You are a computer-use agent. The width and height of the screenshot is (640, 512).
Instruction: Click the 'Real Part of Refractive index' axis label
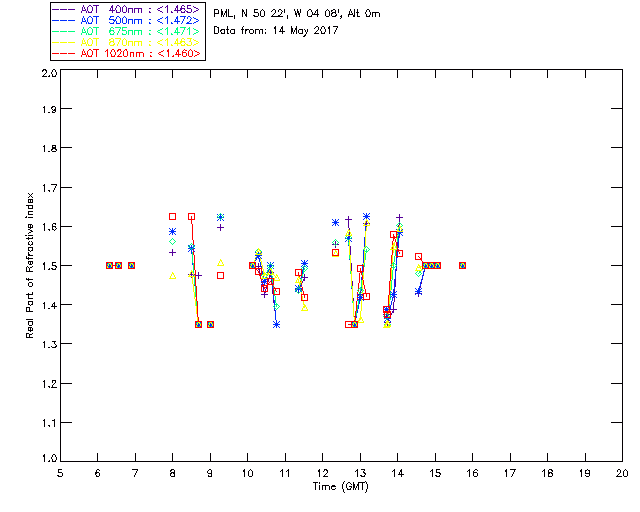click(x=29, y=265)
